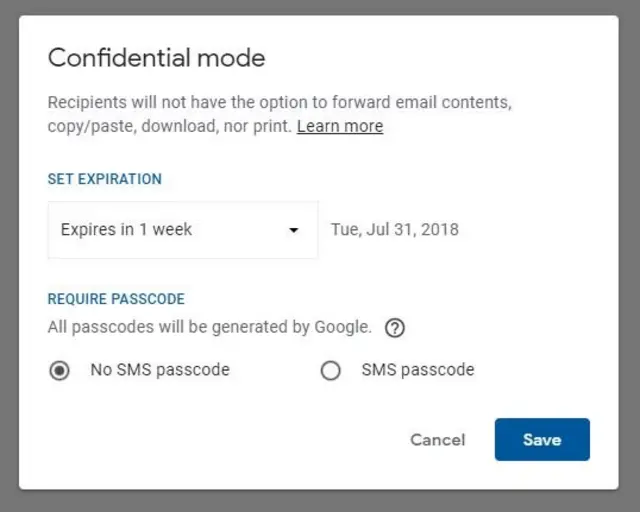The width and height of the screenshot is (640, 512).
Task: Select the No SMS passcode radio button
Action: pos(60,371)
